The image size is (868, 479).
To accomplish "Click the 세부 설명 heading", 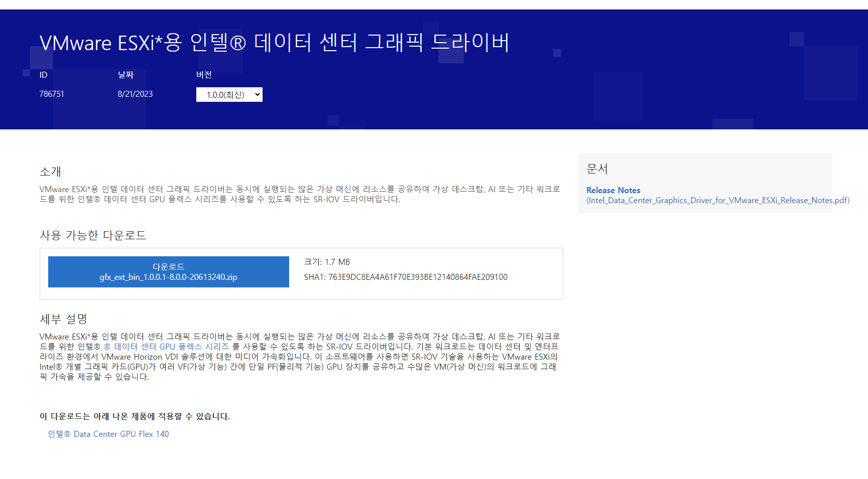I will pos(64,319).
